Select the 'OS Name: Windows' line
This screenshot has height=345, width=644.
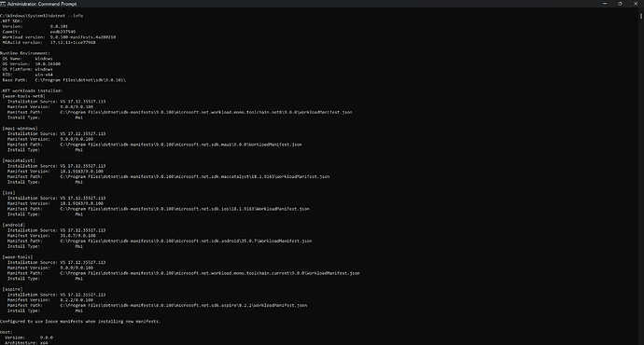27,58
